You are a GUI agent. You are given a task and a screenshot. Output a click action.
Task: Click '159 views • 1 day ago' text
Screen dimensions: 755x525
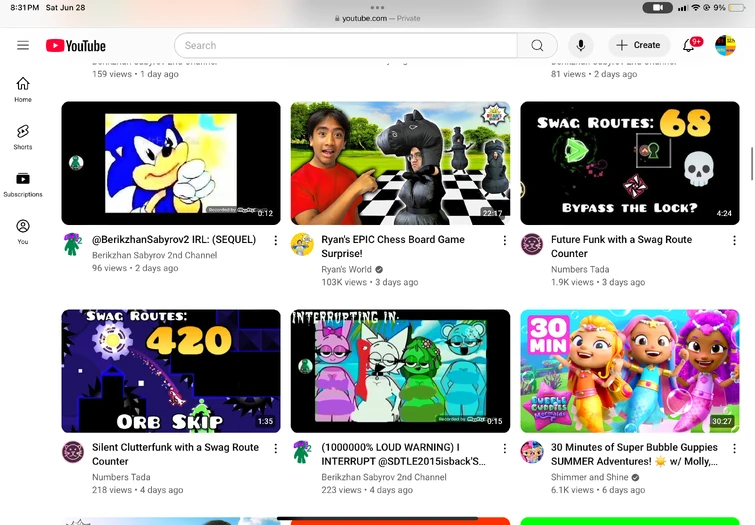pyautogui.click(x=135, y=74)
